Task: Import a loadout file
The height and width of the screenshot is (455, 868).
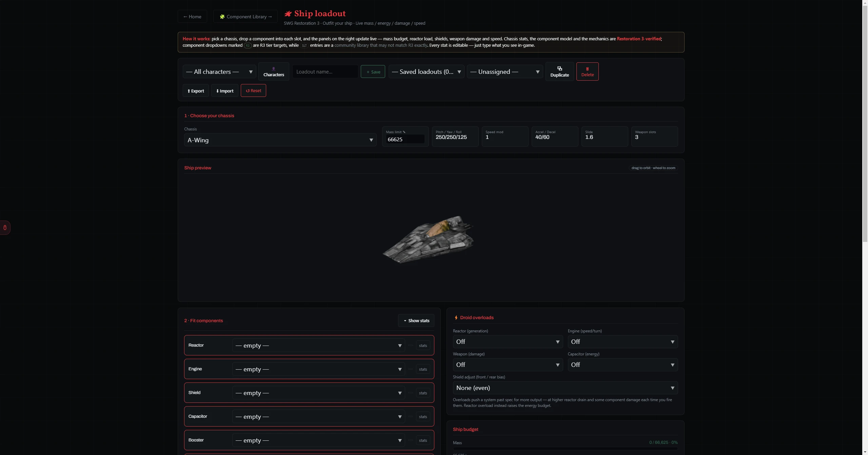Action: coord(224,91)
